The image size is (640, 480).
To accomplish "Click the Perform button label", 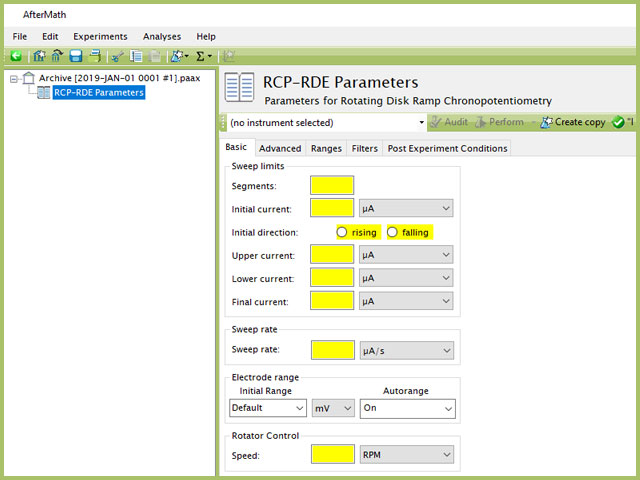I will (x=506, y=122).
